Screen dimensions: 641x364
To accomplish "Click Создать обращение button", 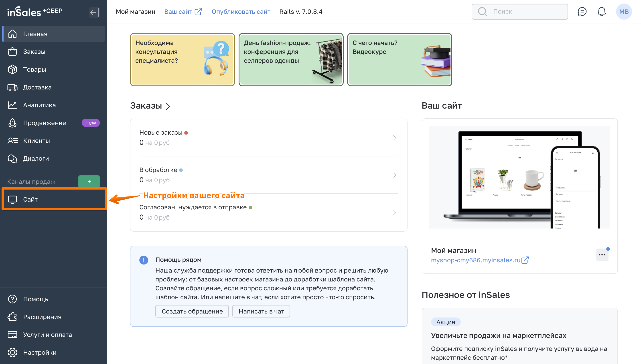I will pos(192,311).
